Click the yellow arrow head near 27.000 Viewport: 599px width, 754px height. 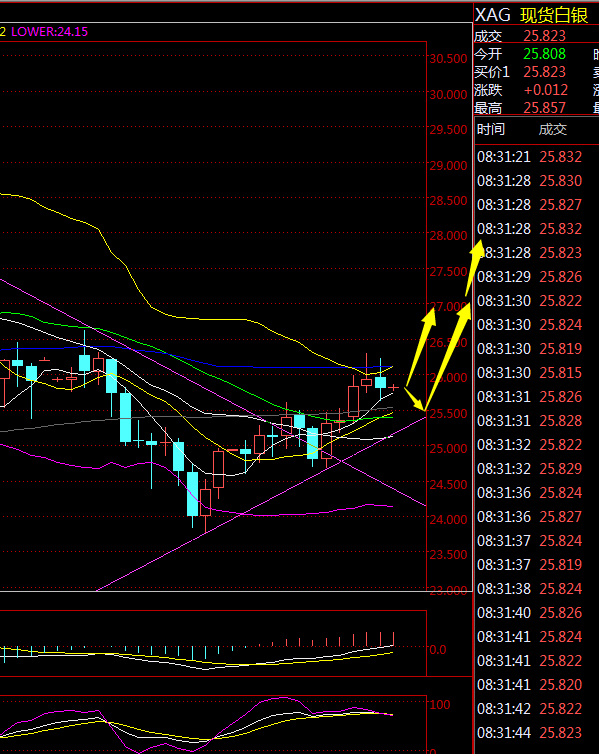click(x=428, y=317)
